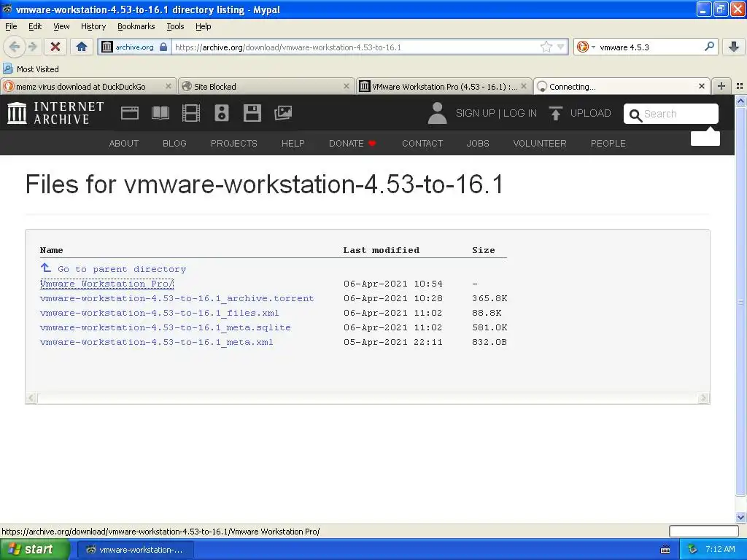Open the Downloads arrow button
The height and width of the screenshot is (560, 747).
click(734, 47)
